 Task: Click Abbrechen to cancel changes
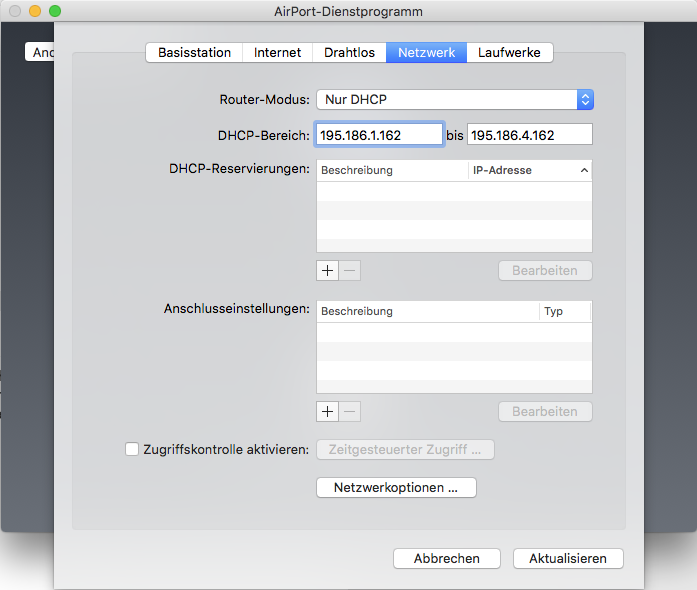click(x=447, y=559)
